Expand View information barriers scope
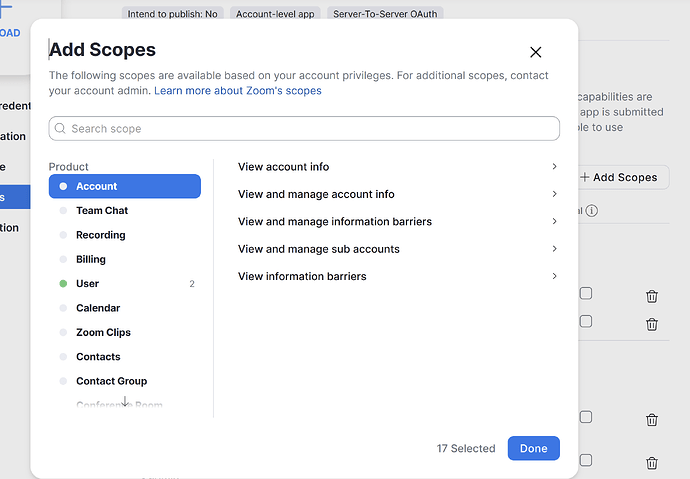The image size is (690, 479). point(398,276)
